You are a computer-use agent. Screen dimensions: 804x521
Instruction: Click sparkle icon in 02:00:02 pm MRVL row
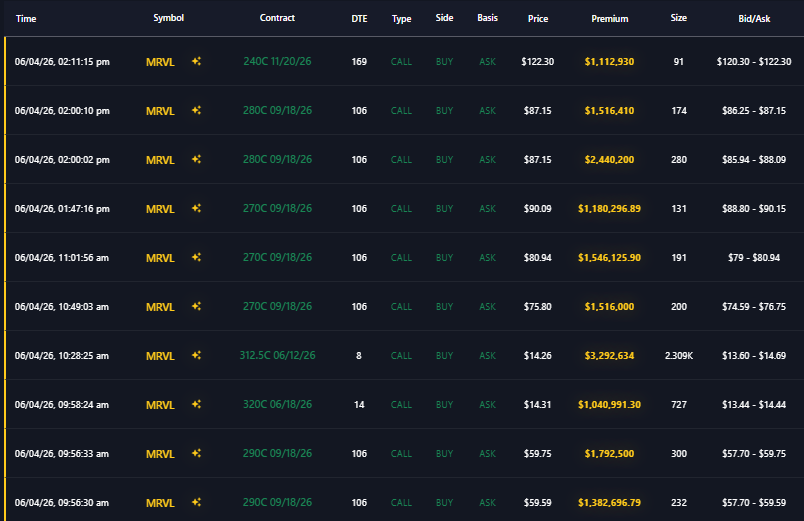(x=196, y=159)
